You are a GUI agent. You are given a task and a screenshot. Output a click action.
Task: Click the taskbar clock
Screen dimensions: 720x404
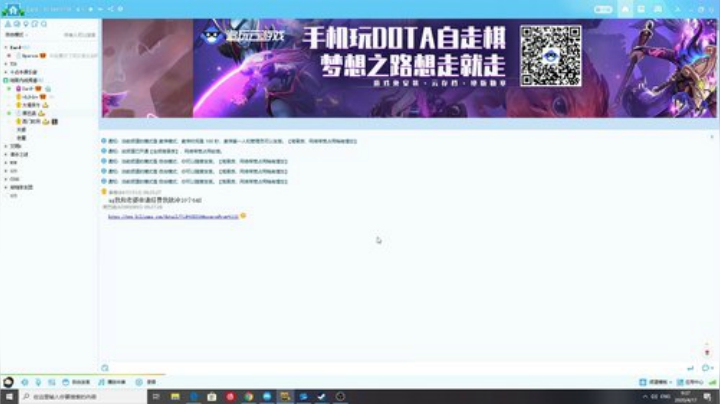pos(686,396)
